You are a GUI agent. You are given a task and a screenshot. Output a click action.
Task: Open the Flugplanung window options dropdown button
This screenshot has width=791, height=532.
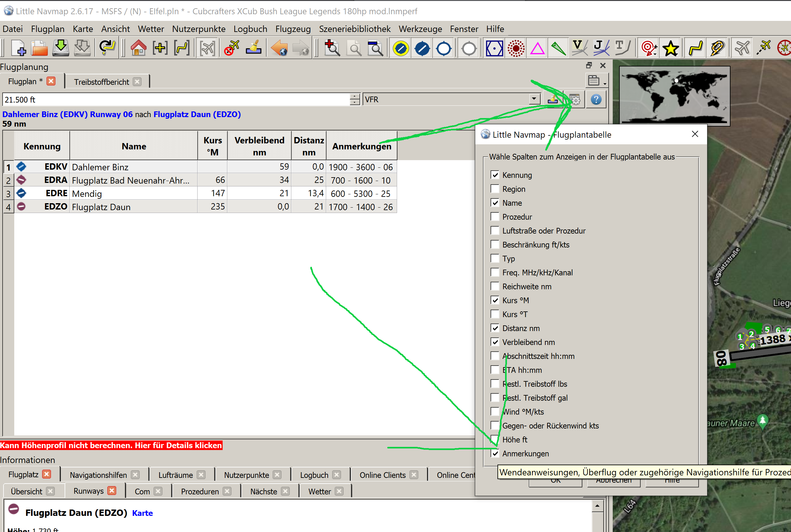click(x=597, y=81)
